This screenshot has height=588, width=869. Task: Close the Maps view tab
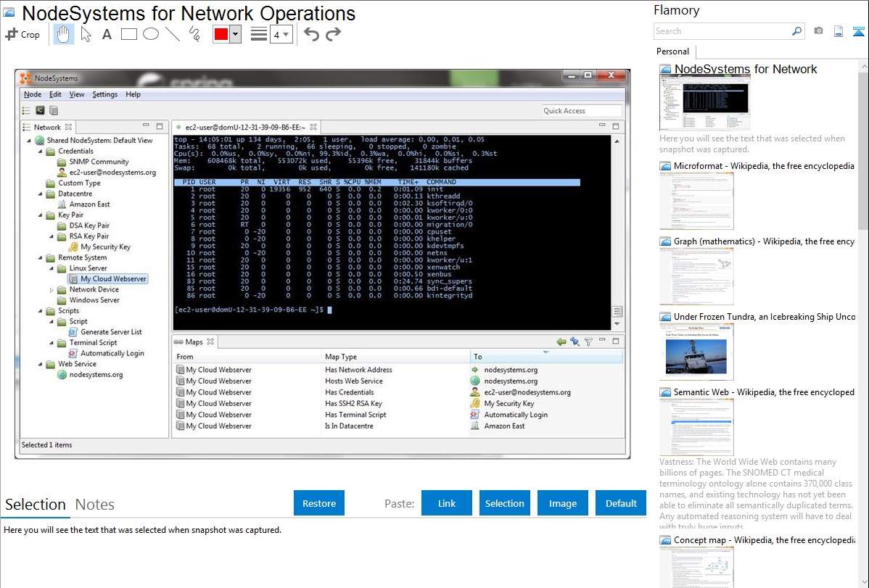coord(210,342)
